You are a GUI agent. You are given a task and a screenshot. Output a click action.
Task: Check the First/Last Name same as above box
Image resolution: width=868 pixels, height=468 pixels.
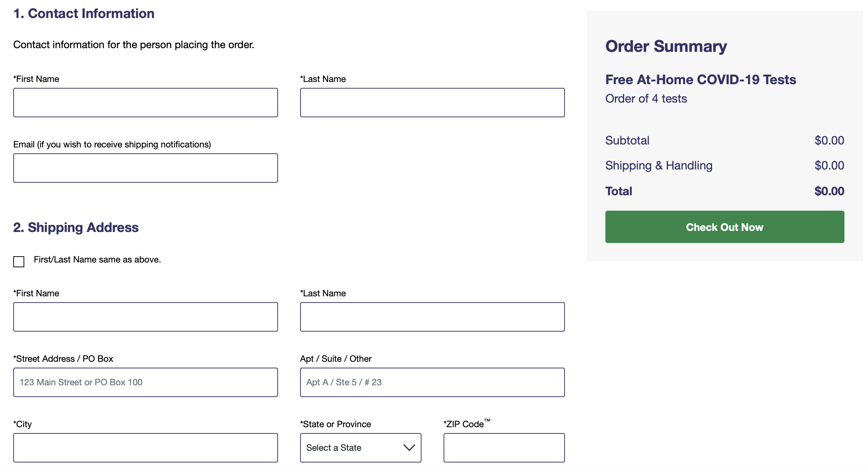click(x=19, y=262)
